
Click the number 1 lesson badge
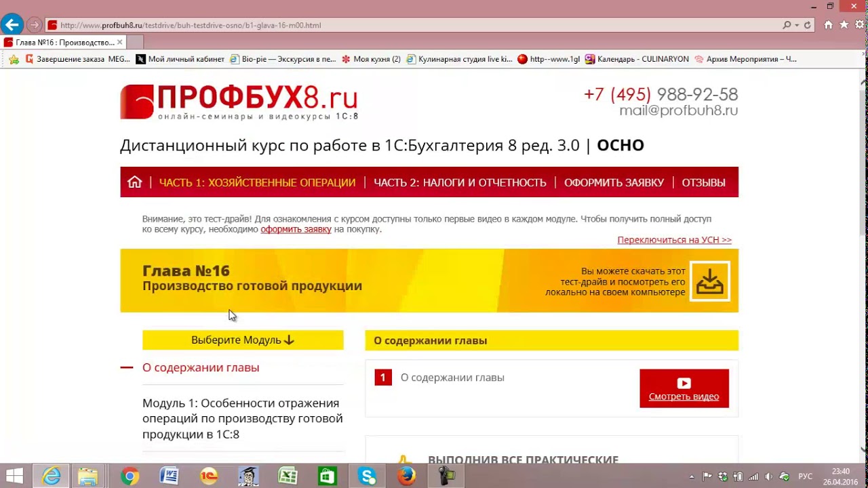[383, 378]
